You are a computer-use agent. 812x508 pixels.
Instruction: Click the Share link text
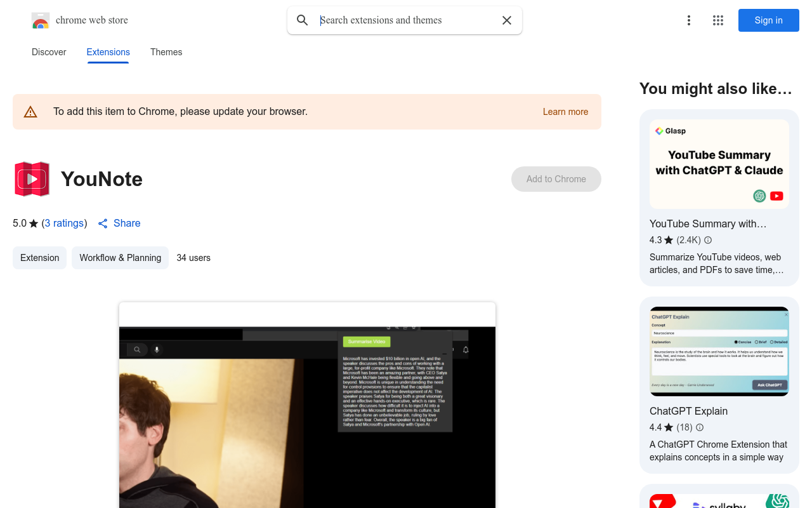[x=127, y=224]
